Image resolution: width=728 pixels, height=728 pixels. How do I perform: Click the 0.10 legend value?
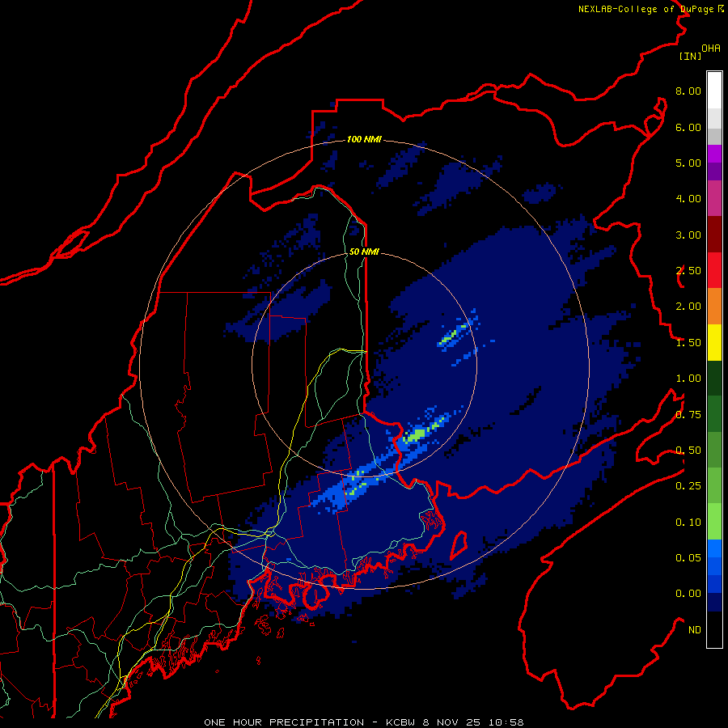pyautogui.click(x=688, y=523)
